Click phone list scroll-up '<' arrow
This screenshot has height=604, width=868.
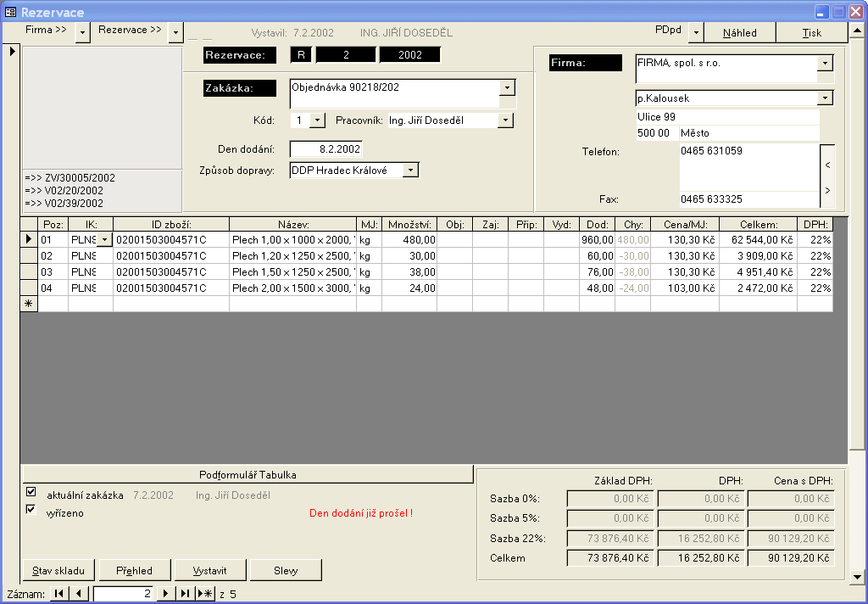(827, 165)
